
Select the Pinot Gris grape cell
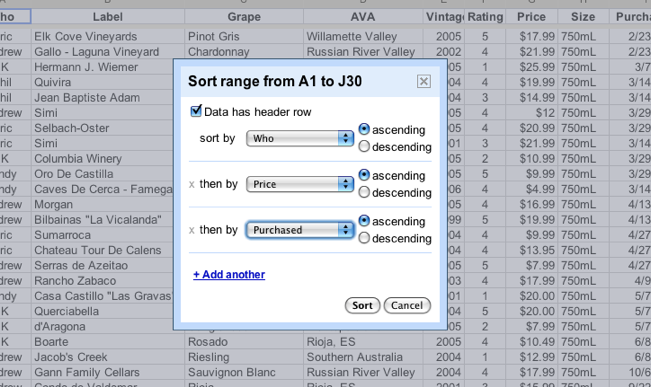244,37
